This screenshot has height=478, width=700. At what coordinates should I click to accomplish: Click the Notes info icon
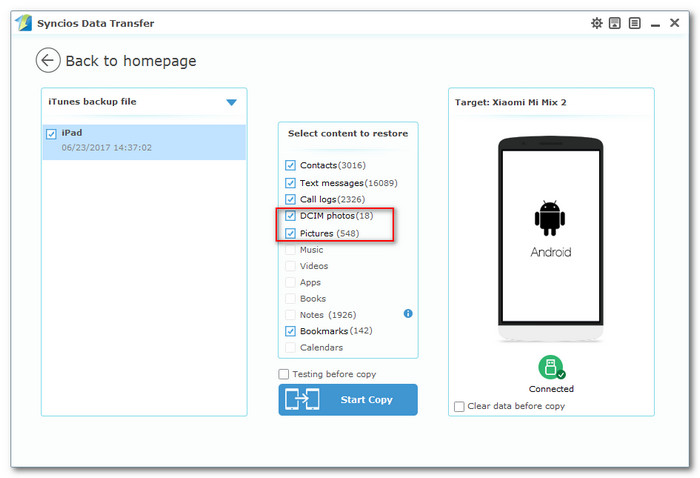408,313
